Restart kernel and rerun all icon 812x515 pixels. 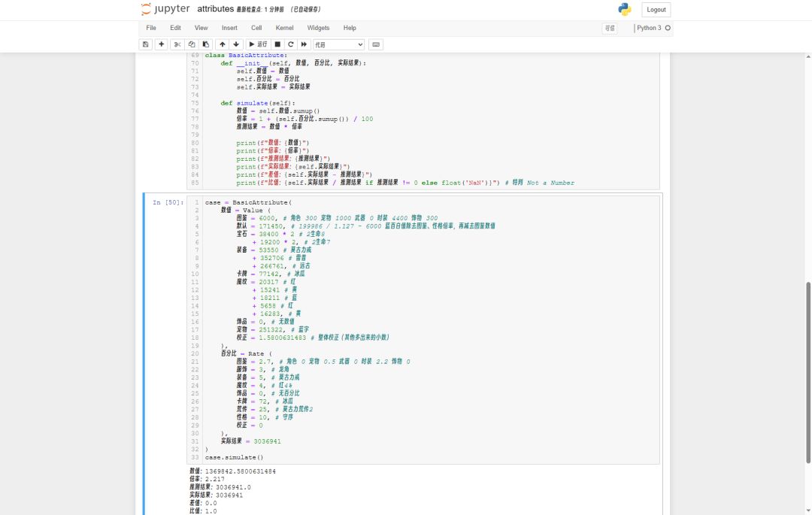[x=304, y=44]
